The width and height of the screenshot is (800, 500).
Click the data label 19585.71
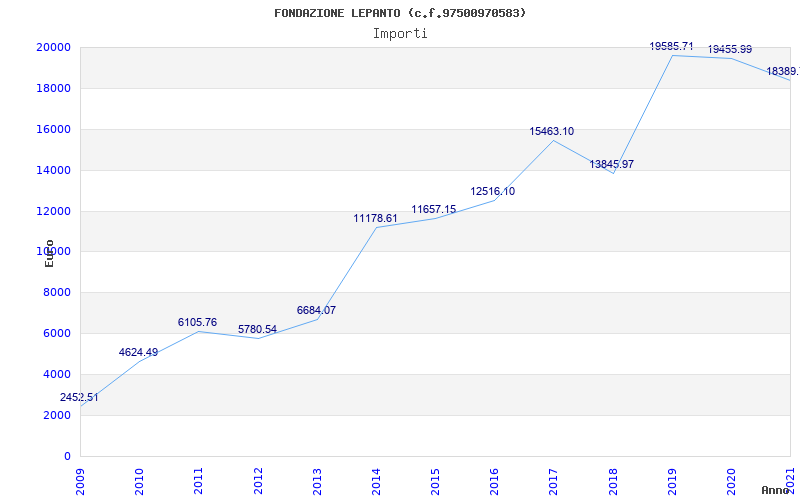(x=671, y=46)
